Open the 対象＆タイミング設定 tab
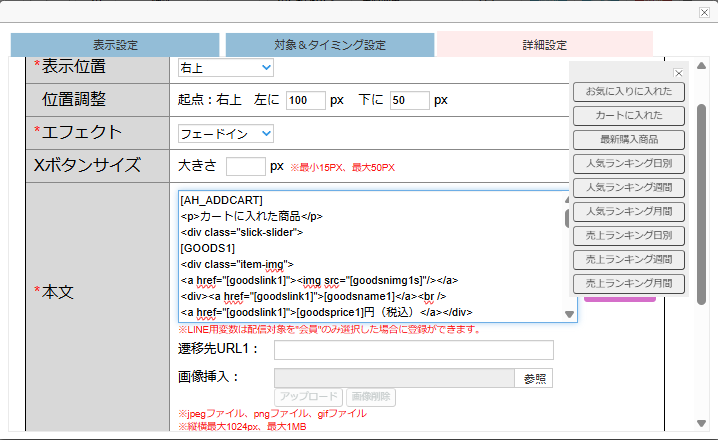 click(x=329, y=45)
